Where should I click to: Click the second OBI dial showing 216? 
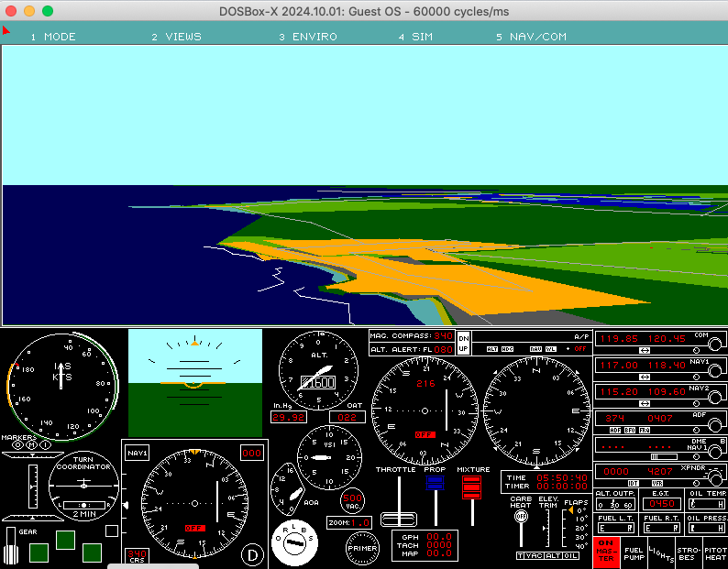point(425,411)
